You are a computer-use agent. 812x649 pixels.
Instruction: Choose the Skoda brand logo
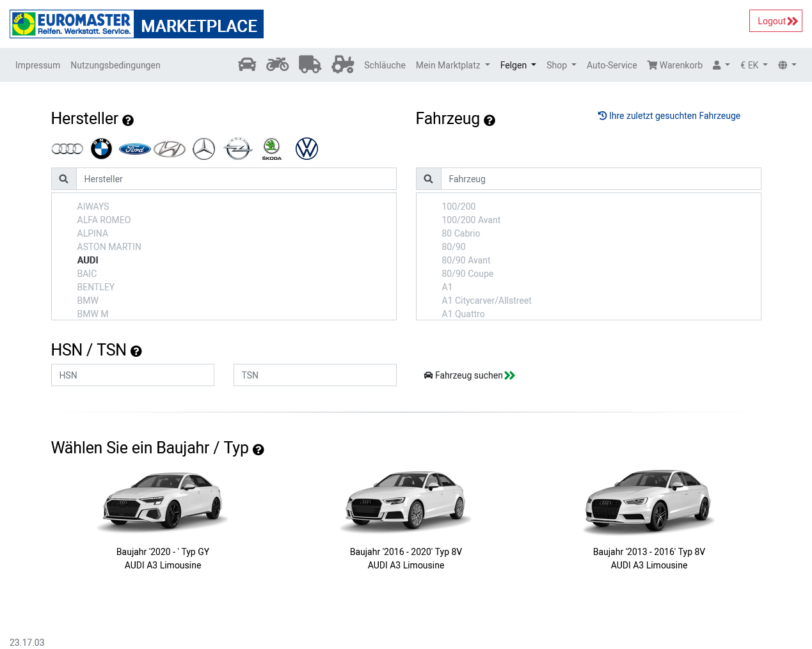pyautogui.click(x=272, y=149)
